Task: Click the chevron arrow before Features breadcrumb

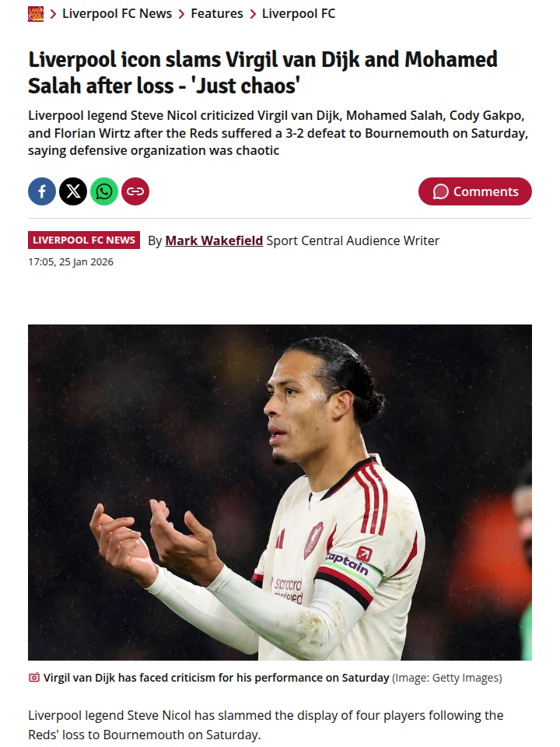Action: [181, 14]
